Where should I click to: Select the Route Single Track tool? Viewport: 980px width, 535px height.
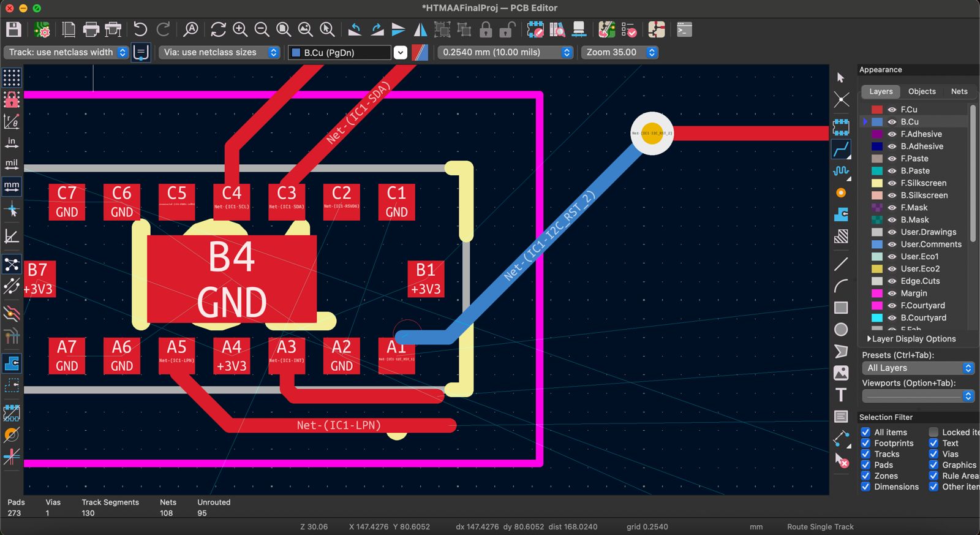coord(841,149)
